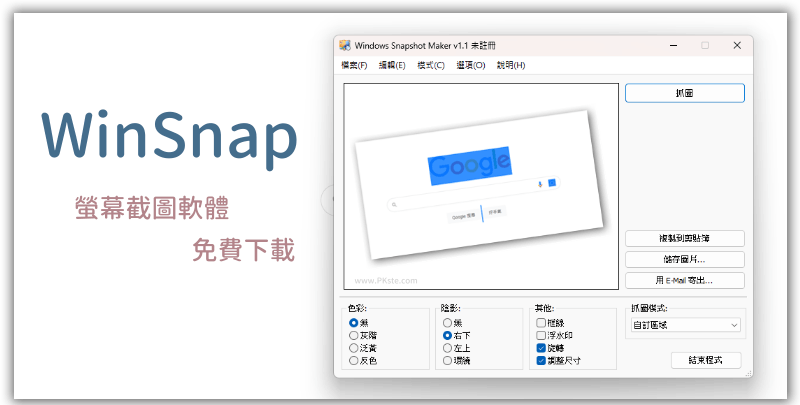Click 結束程式 button

pos(706,360)
